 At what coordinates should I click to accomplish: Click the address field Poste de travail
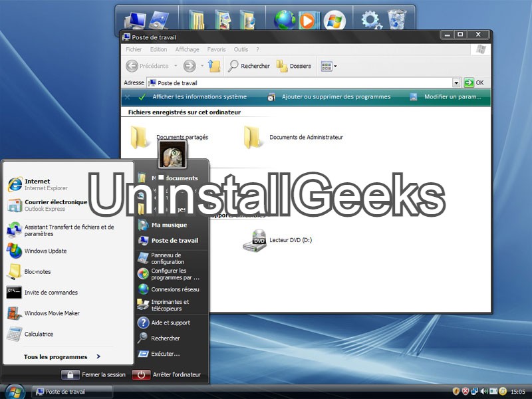tap(300, 82)
